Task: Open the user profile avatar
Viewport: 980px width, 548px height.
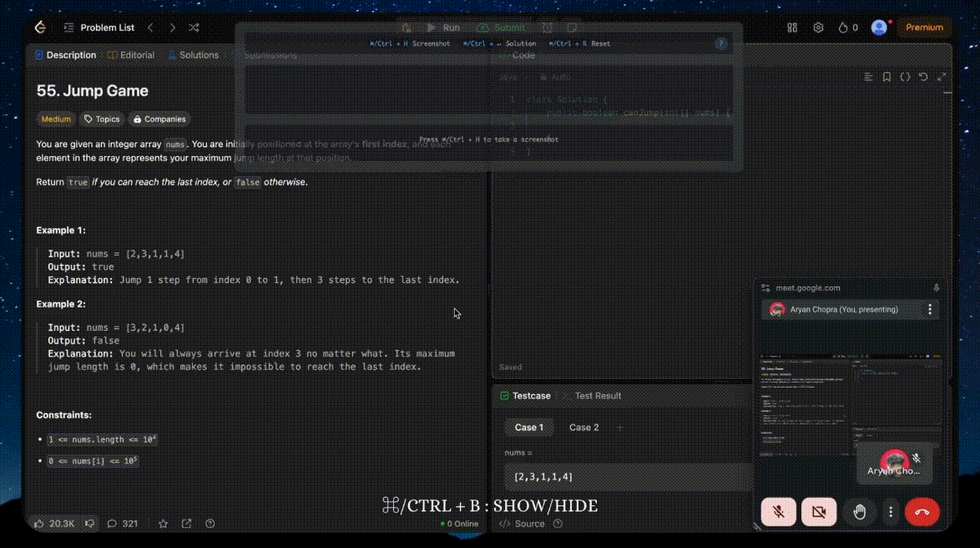Action: [x=879, y=28]
